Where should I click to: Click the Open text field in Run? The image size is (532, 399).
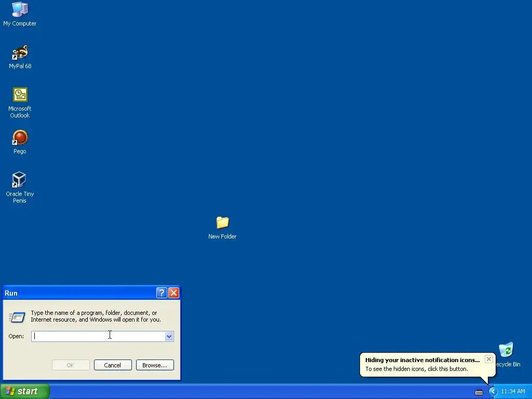(x=98, y=336)
